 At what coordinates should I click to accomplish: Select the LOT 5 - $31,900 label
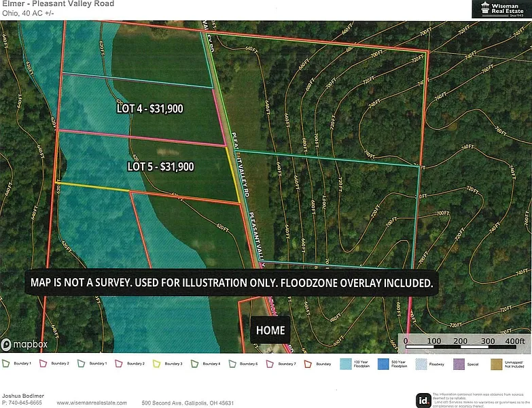click(x=161, y=166)
